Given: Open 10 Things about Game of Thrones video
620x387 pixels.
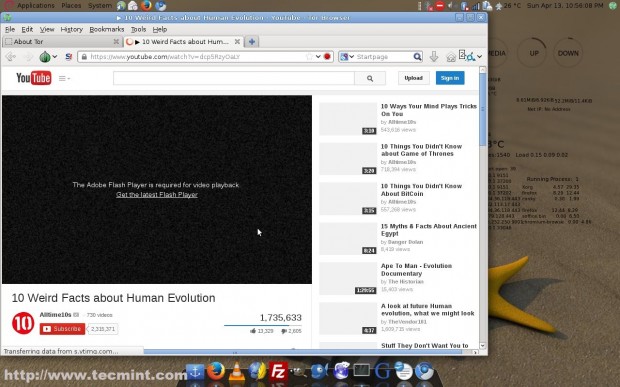Looking at the screenshot, I should [421, 150].
